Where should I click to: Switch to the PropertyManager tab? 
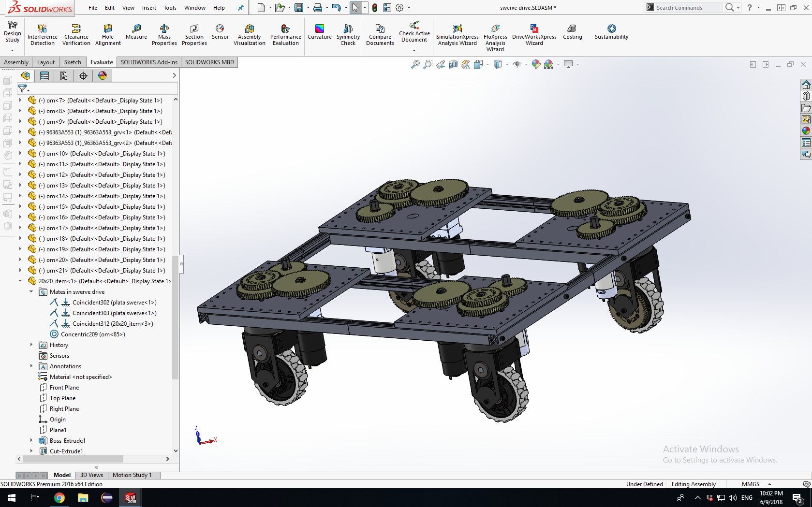tap(44, 76)
